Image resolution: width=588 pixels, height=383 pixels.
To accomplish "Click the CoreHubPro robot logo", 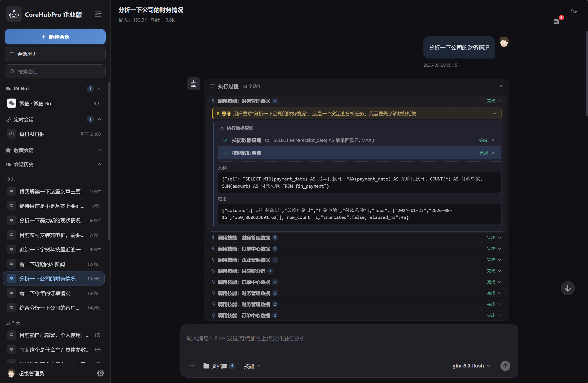I will click(14, 14).
